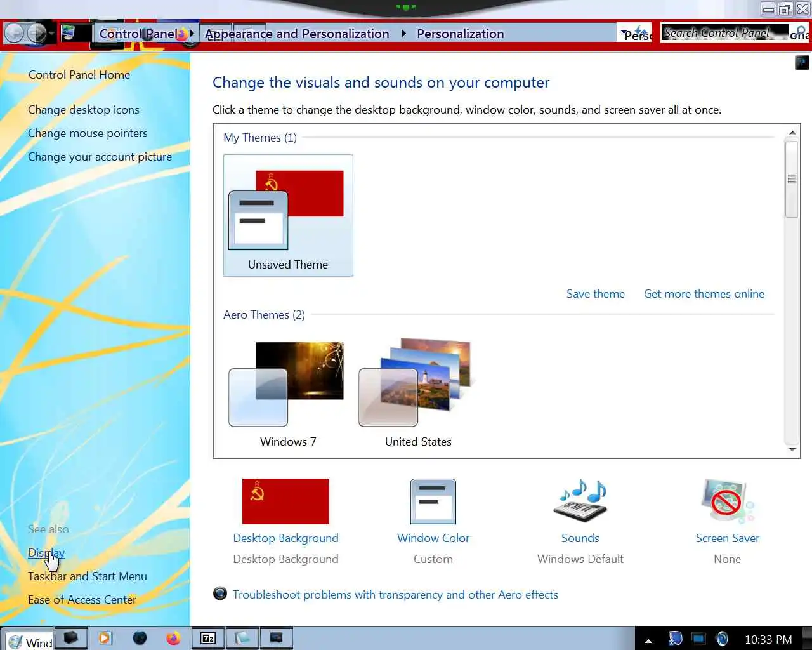
Task: Show hidden system tray icons
Action: [x=648, y=640]
